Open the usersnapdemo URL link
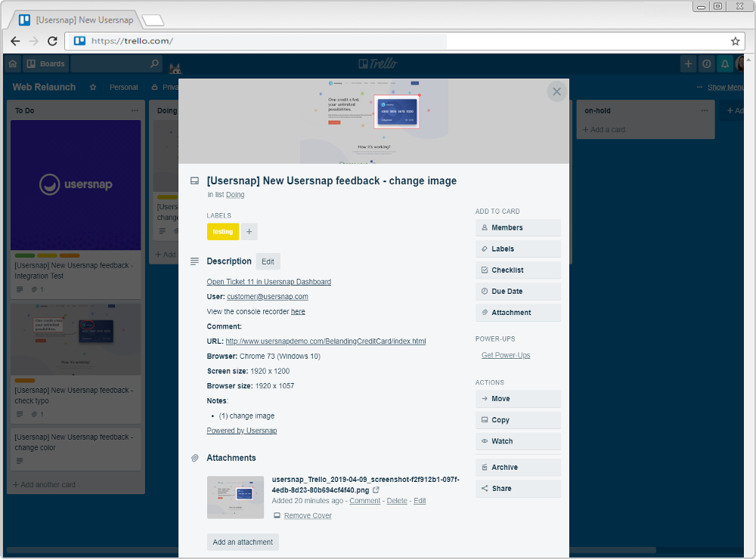 click(x=325, y=341)
